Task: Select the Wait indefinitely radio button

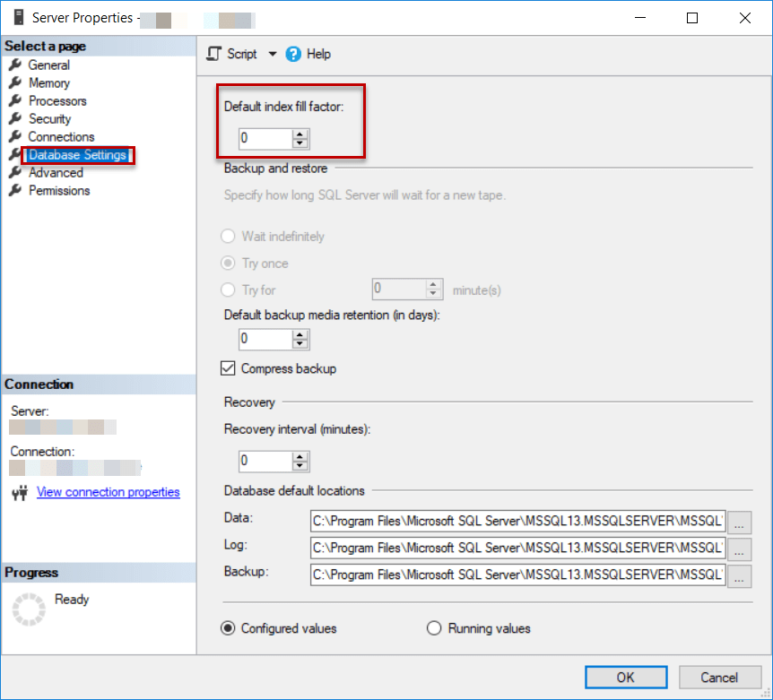Action: pyautogui.click(x=228, y=236)
